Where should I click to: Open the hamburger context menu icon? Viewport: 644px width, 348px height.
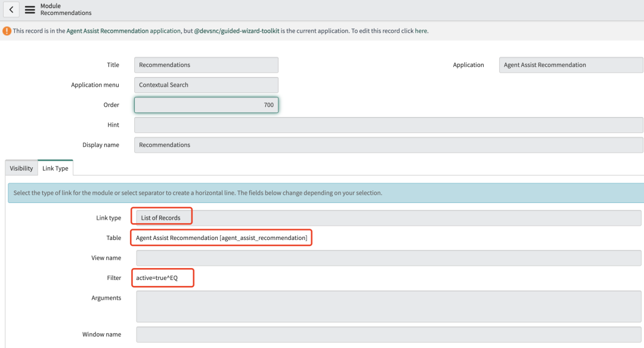(30, 10)
